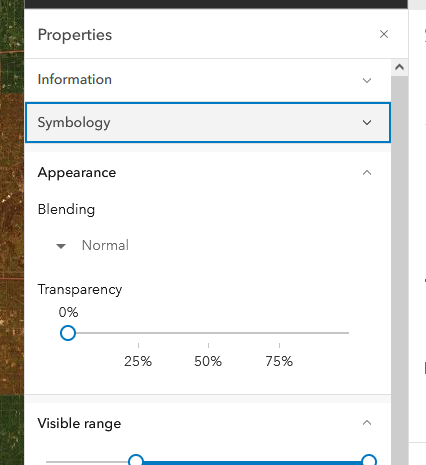Click the left handle of Visible range slider
The height and width of the screenshot is (465, 426).
[x=136, y=460]
